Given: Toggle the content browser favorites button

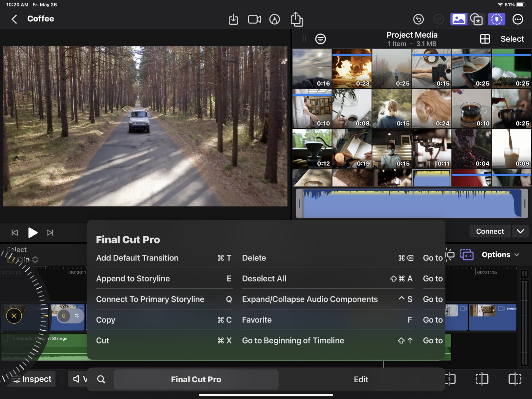Looking at the screenshot, I should [477, 19].
